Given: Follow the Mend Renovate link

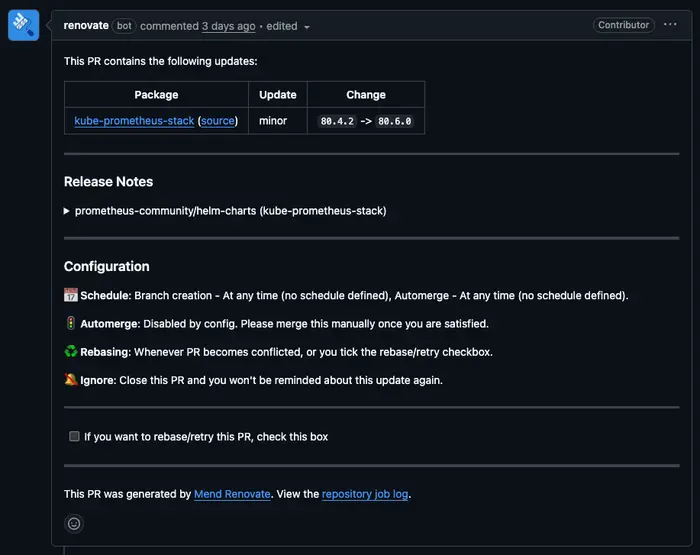Looking at the screenshot, I should (232, 494).
